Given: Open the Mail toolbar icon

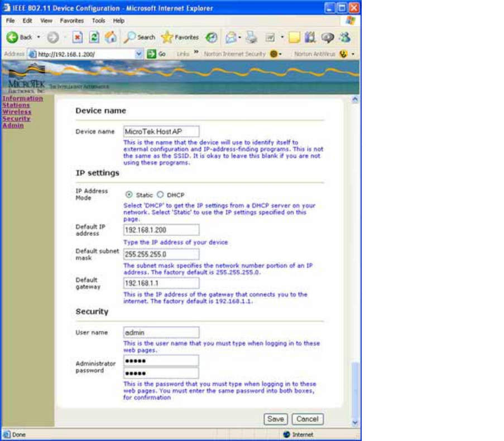Looking at the screenshot, I should click(231, 37).
